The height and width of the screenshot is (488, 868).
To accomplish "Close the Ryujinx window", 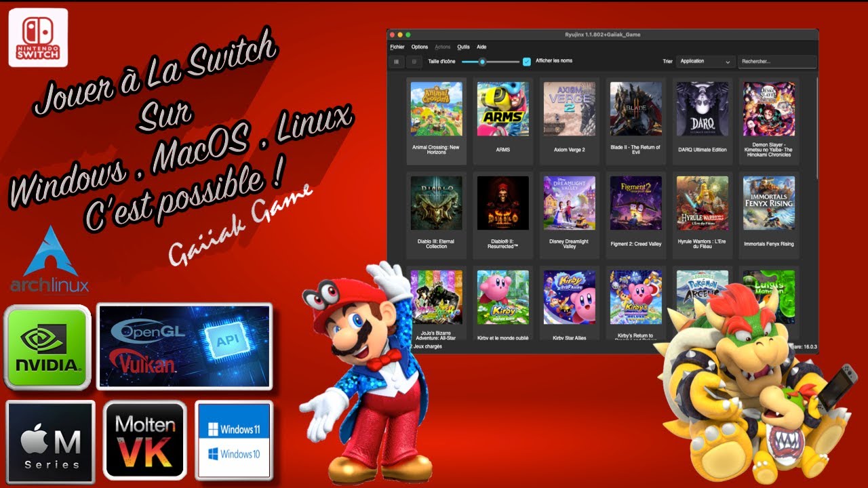I will (x=392, y=35).
